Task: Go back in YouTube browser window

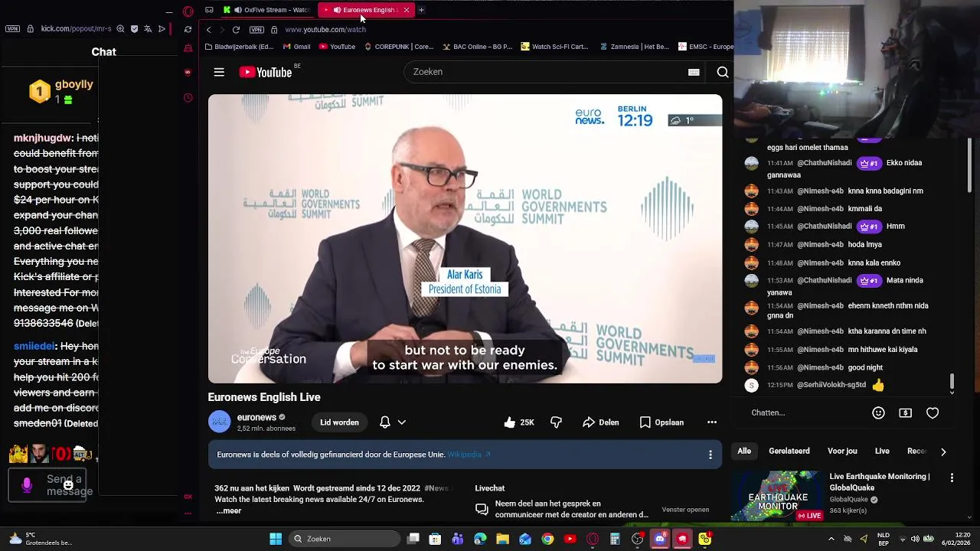Action: coord(208,30)
